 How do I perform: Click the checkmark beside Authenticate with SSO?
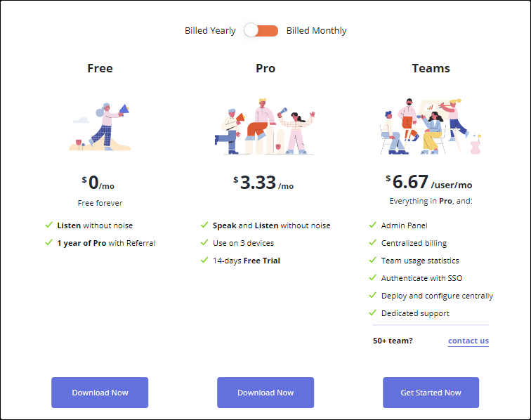372,278
